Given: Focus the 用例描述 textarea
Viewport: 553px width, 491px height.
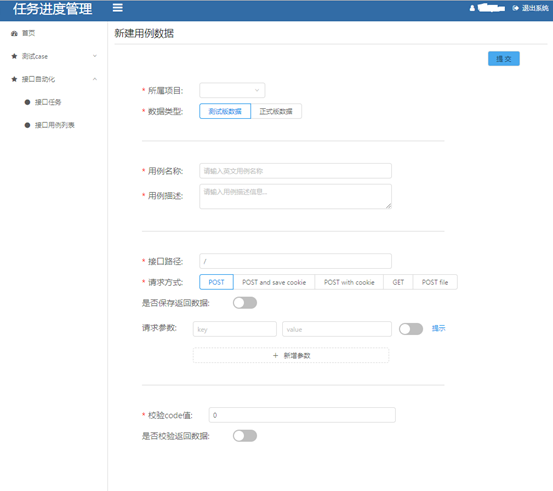Looking at the screenshot, I should coord(296,196).
